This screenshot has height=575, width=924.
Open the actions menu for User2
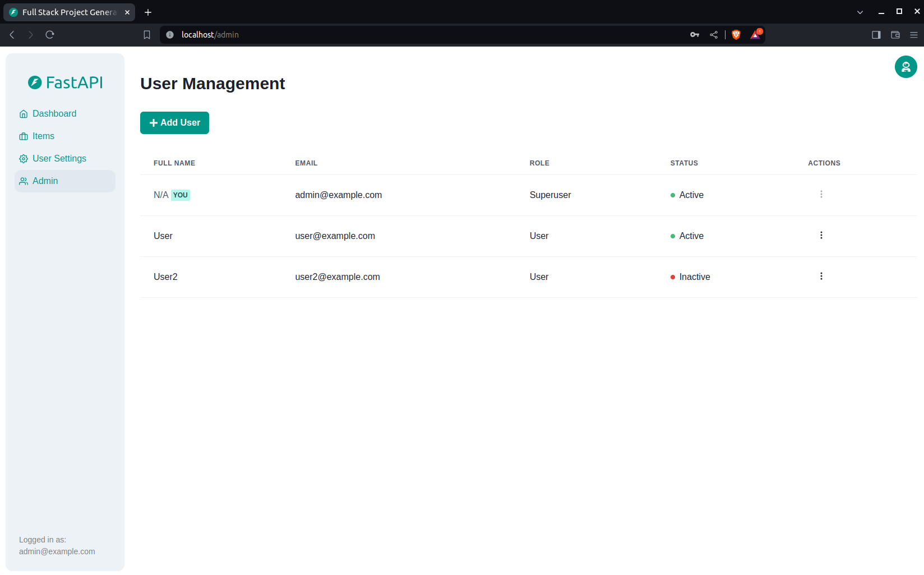821,276
